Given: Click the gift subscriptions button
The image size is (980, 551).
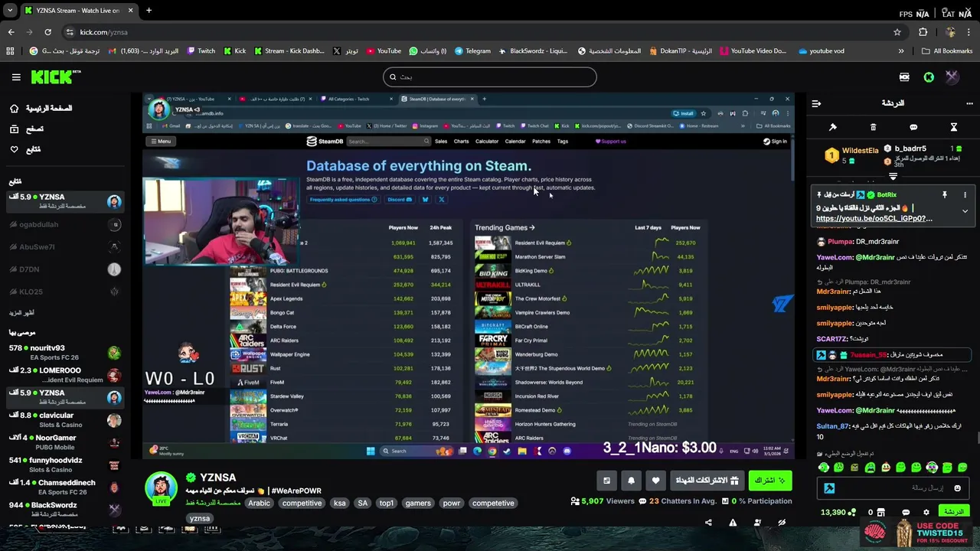Looking at the screenshot, I should (706, 481).
